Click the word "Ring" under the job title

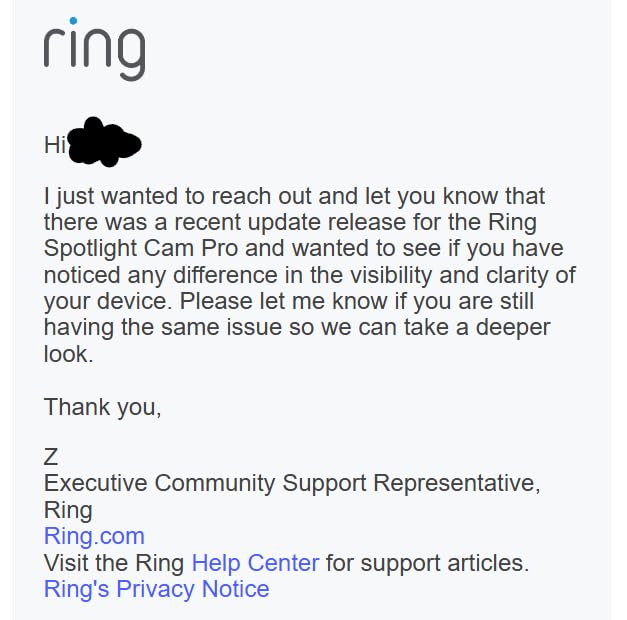pos(68,510)
